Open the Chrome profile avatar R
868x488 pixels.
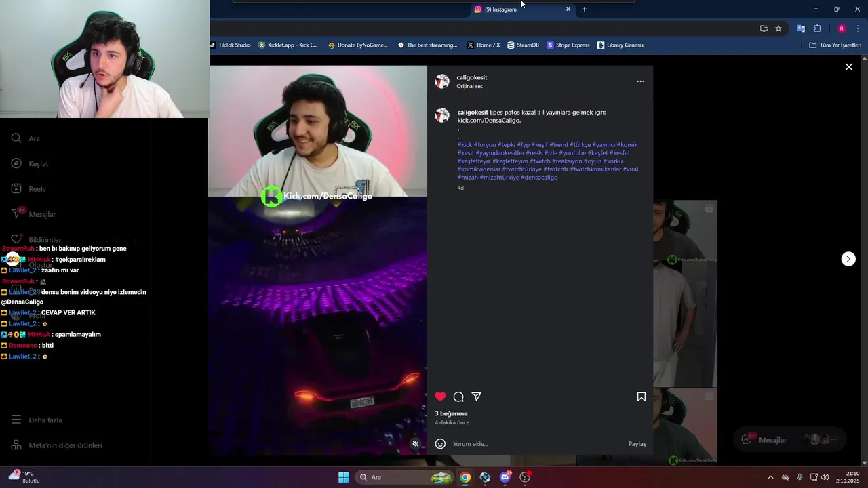[x=842, y=28]
